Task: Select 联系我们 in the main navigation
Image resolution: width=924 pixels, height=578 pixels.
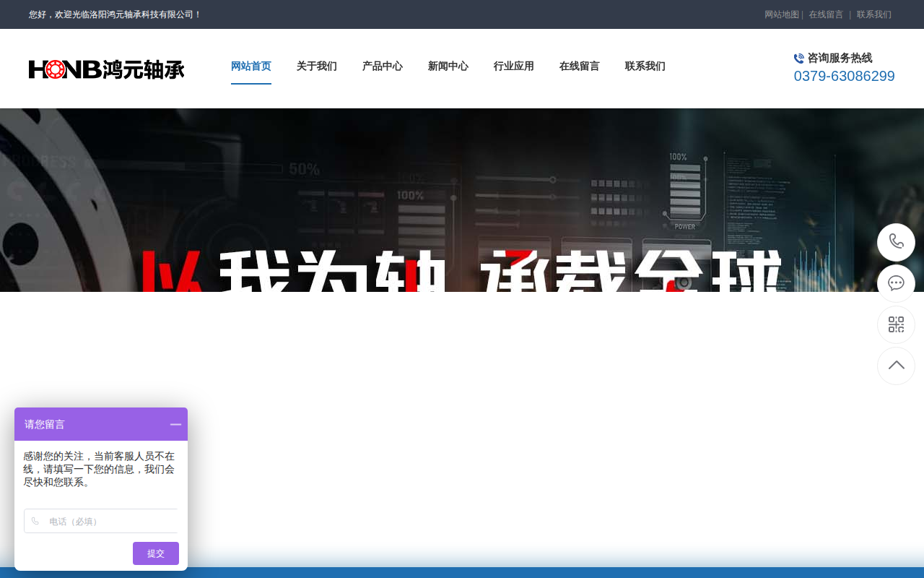Action: pos(645,66)
